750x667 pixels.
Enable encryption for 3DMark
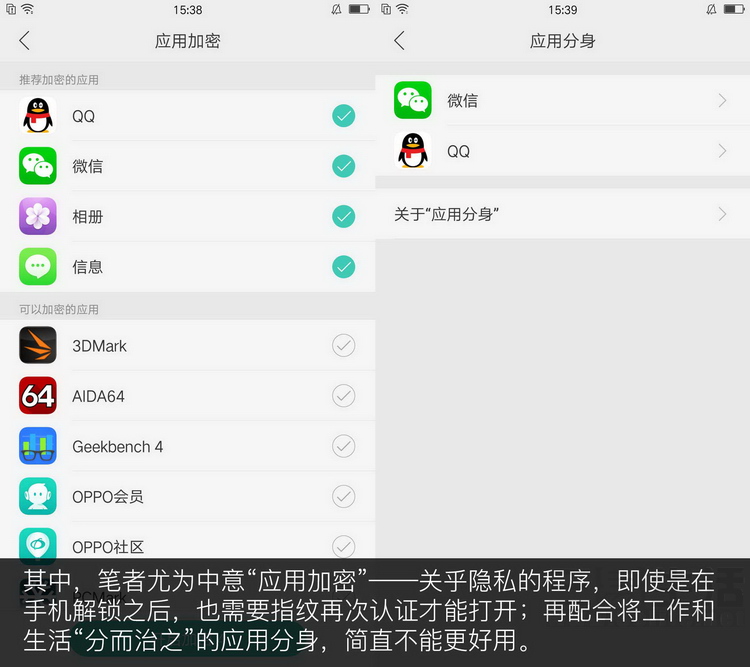(343, 345)
